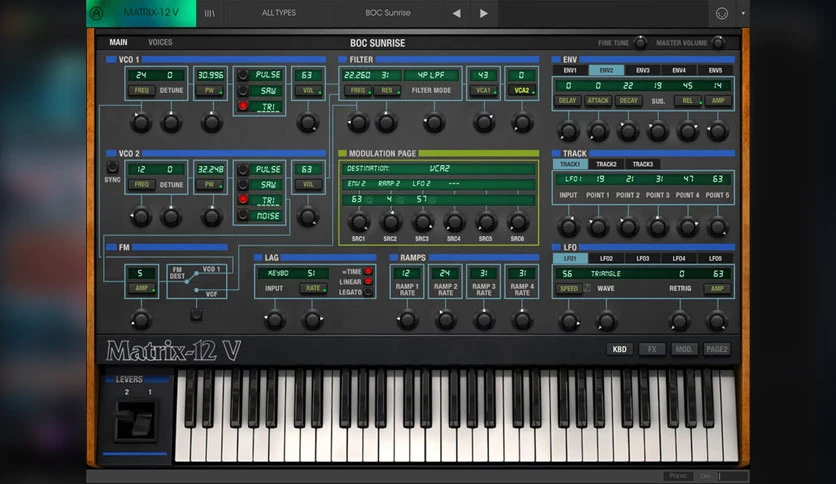Switch to the VOICES tab

[160, 42]
